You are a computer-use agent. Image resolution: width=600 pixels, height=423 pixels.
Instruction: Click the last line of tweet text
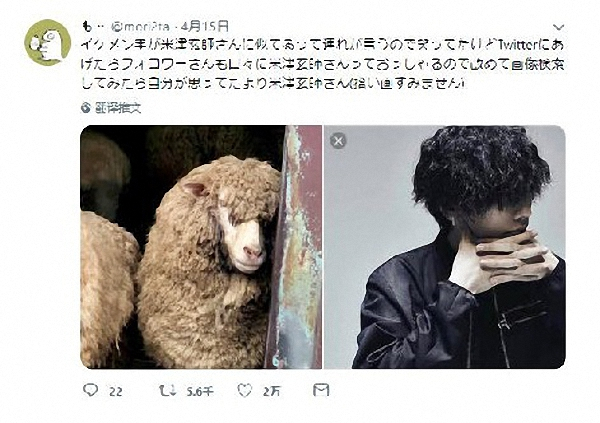point(273,84)
